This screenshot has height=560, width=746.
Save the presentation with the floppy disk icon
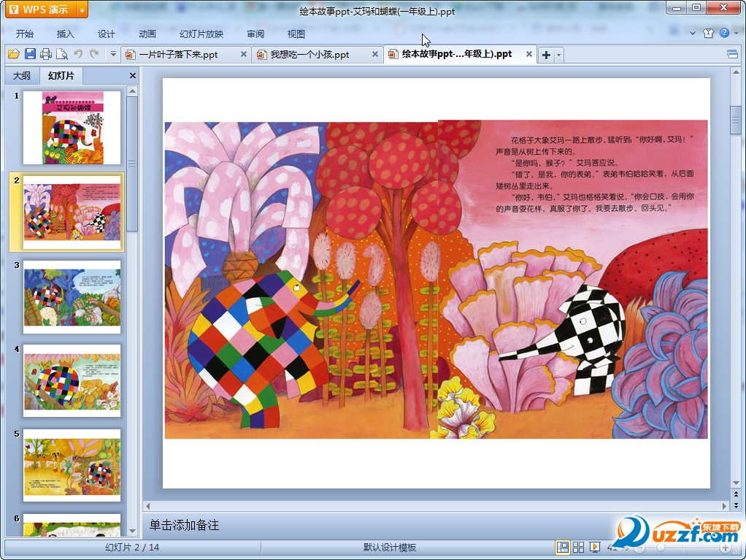click(x=30, y=54)
